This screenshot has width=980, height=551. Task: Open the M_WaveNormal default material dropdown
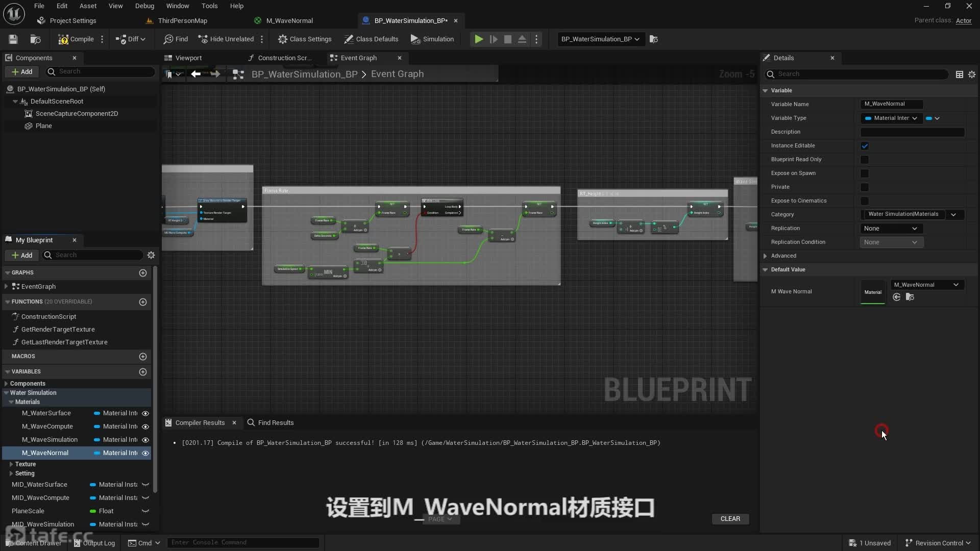[926, 285]
